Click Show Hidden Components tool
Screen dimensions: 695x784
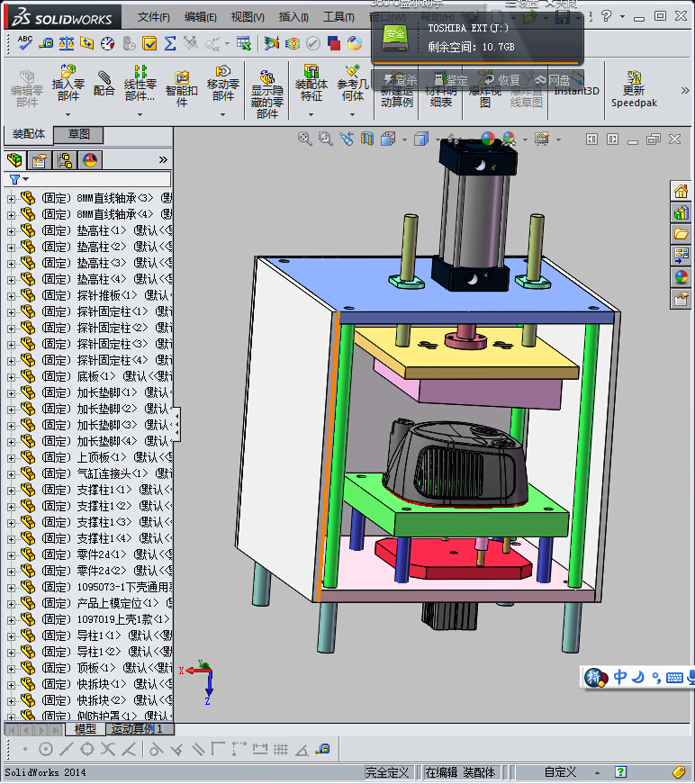point(267,95)
